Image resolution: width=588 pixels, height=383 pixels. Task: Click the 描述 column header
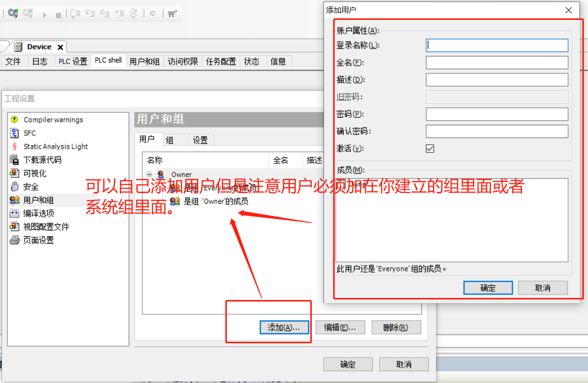(313, 160)
